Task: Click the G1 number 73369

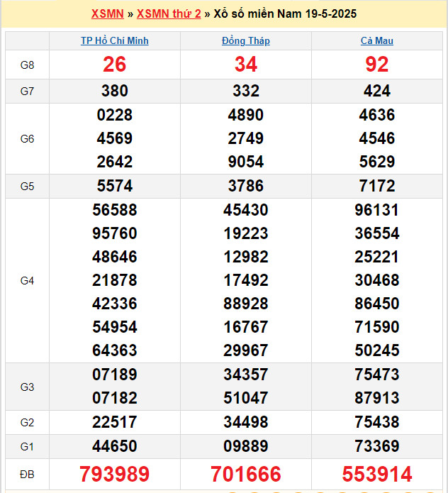Action: pos(377,446)
